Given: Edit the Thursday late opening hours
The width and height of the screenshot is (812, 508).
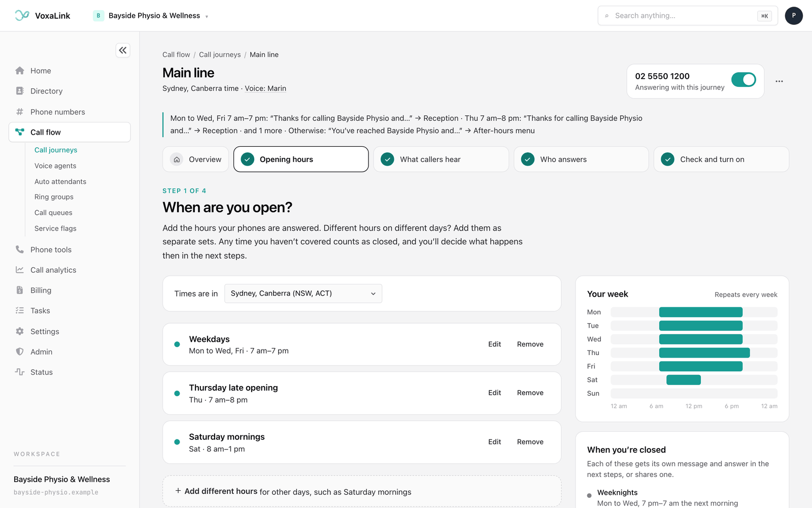Looking at the screenshot, I should (494, 393).
